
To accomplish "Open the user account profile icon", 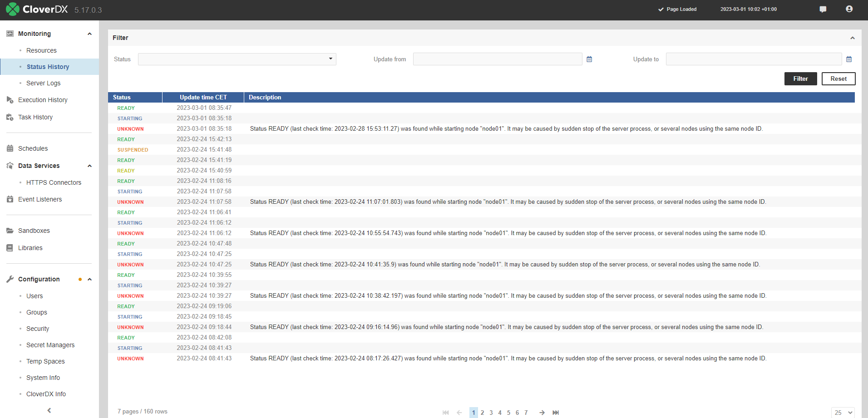I will tap(849, 9).
